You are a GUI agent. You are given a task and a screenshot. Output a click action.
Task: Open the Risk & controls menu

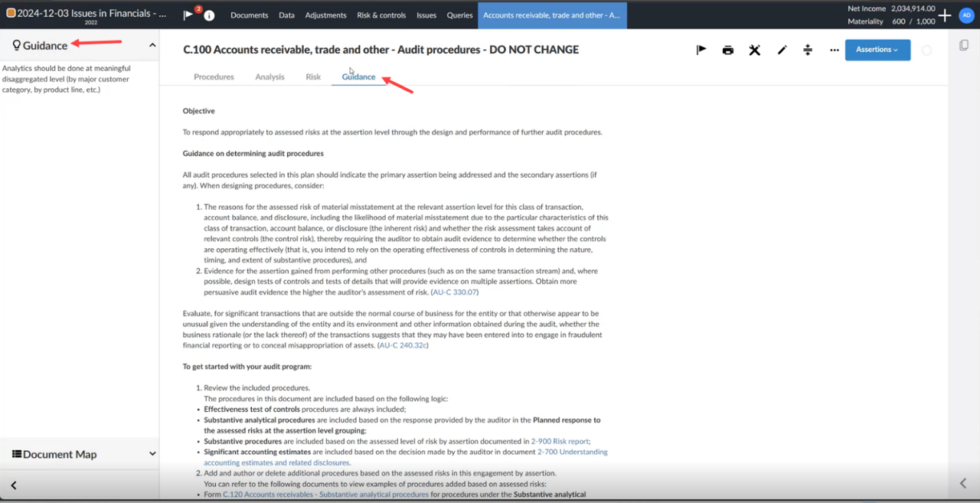coord(381,15)
